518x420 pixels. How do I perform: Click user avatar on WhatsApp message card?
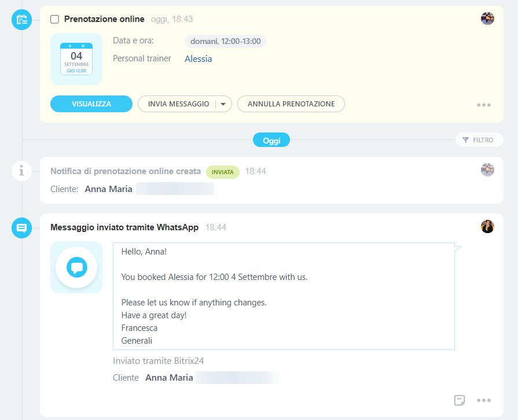(487, 227)
